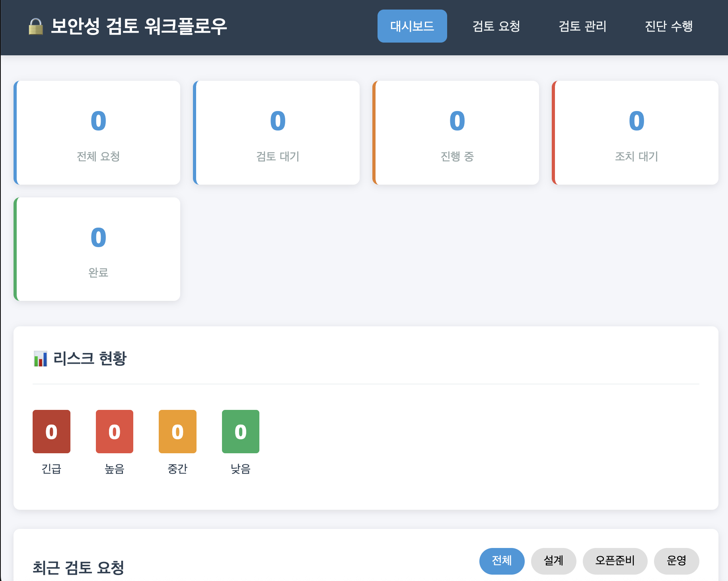728x581 pixels.
Task: Click the 최근 검토 요청 heading
Action: [x=78, y=567]
